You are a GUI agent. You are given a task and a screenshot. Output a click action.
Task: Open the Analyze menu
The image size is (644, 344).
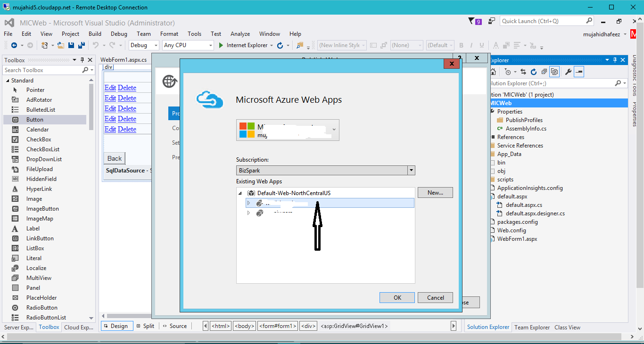point(240,34)
